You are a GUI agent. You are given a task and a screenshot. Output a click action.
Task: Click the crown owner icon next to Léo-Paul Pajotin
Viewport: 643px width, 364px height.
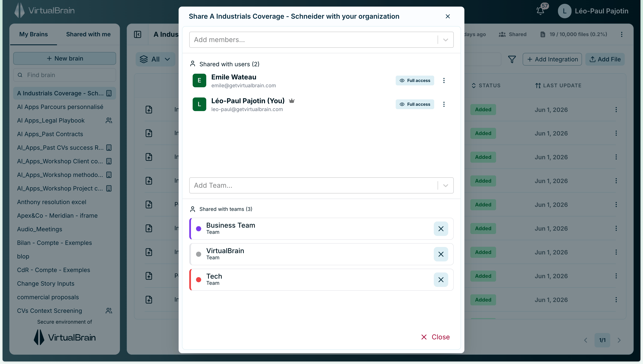(x=292, y=101)
